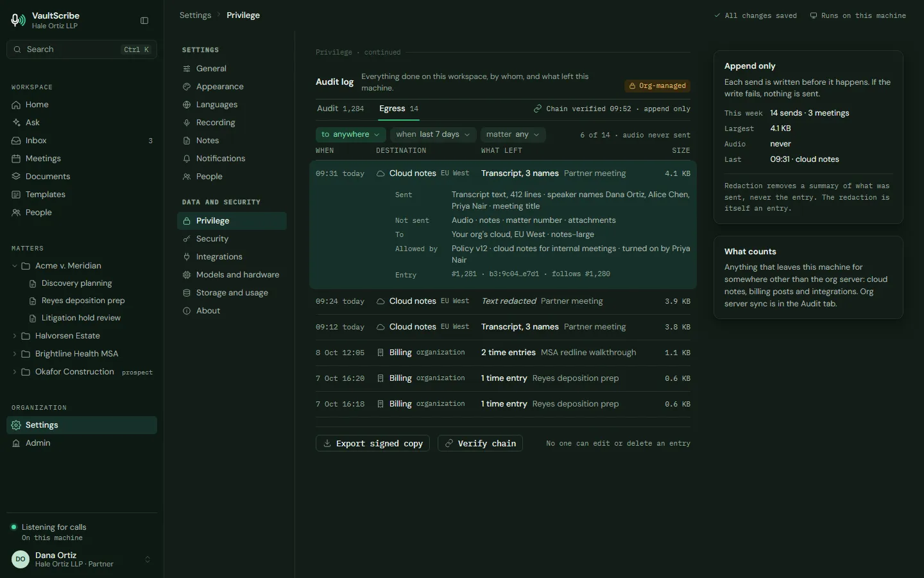924x578 pixels.
Task: Click the DESTINATION column header
Action: click(x=401, y=150)
